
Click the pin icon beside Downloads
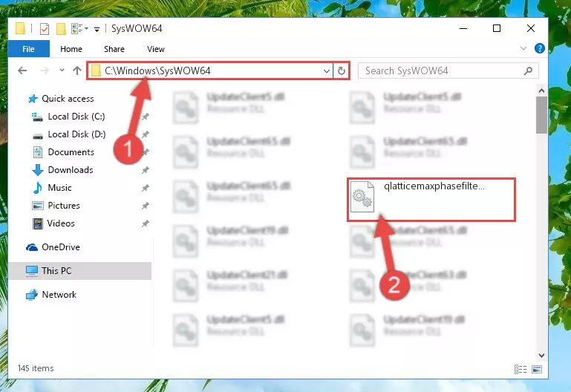[145, 170]
